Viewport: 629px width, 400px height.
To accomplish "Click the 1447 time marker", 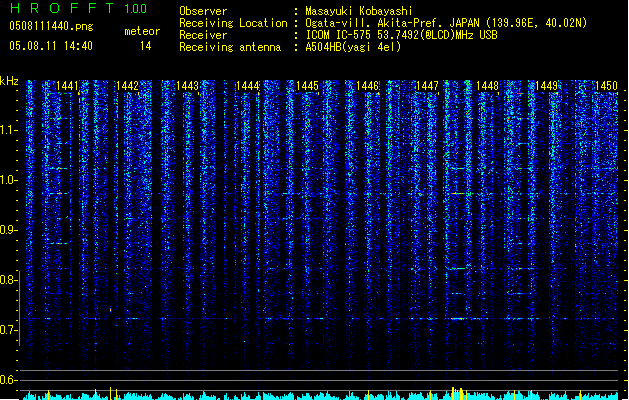I will (427, 86).
